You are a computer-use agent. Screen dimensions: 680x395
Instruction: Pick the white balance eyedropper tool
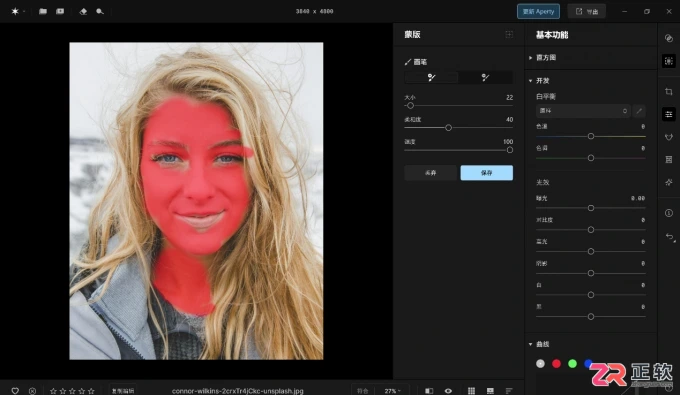[x=639, y=111]
